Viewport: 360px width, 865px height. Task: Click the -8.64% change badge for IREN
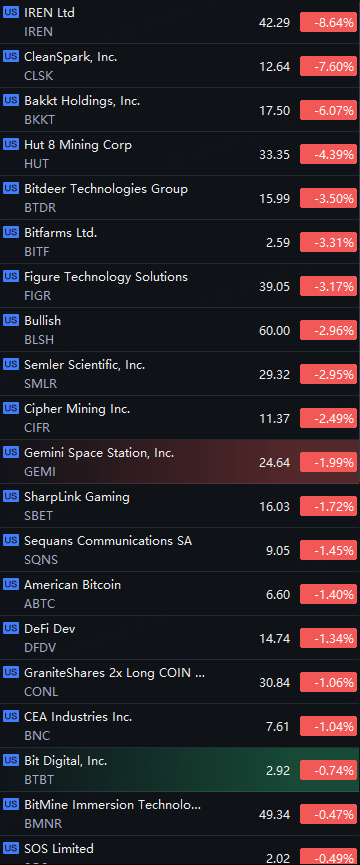coord(329,23)
